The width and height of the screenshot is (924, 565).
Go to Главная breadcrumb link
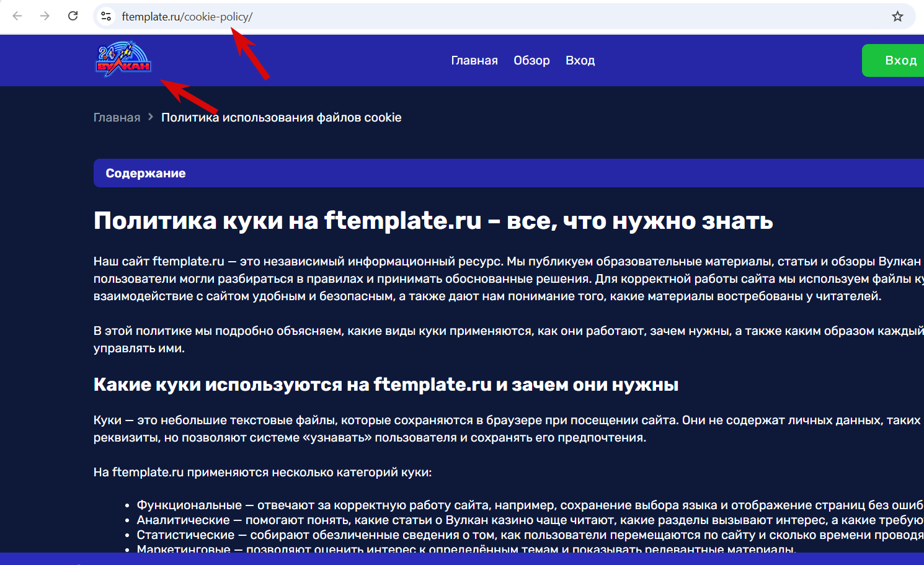click(x=117, y=117)
